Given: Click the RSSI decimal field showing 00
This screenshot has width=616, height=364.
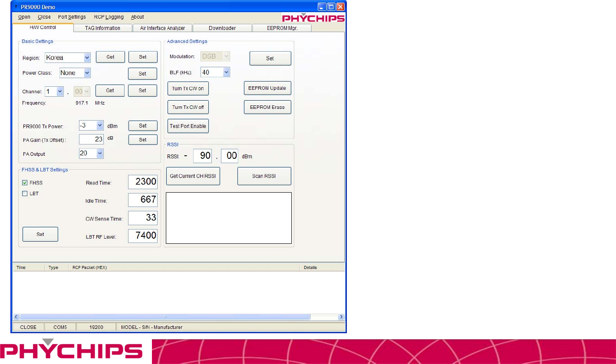Looking at the screenshot, I should [230, 156].
